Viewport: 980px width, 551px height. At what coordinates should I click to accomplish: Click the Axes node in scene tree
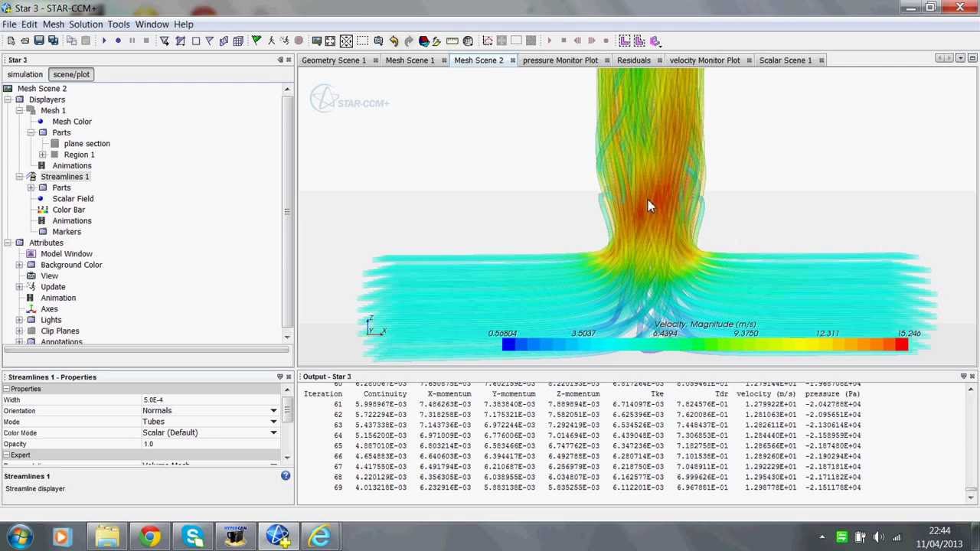pos(49,308)
